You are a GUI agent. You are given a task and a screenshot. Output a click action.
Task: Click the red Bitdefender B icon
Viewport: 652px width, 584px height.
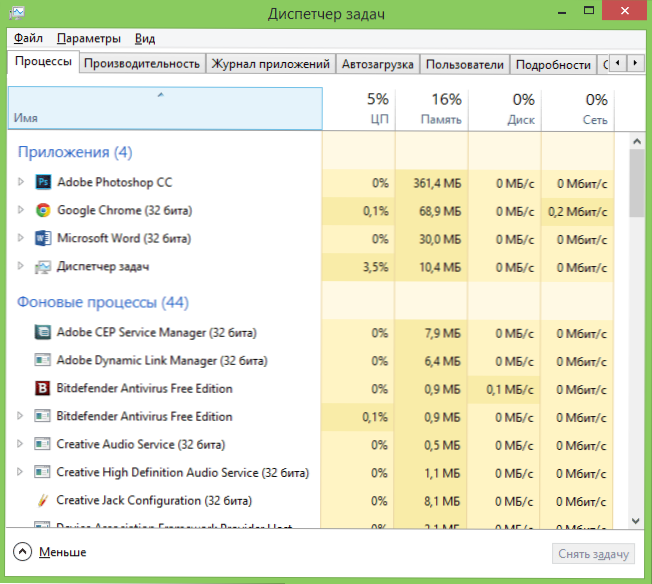pos(42,388)
